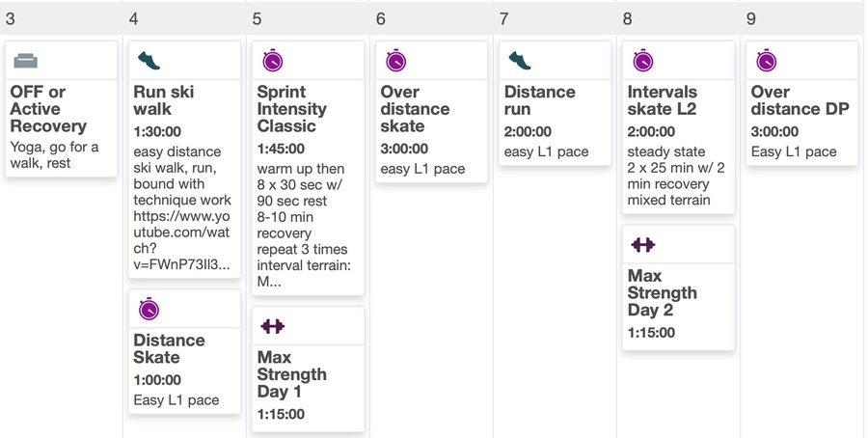Screen dimensions: 868x438
Task: Open the OFF or Active Recovery workout
Action: pyautogui.click(x=48, y=109)
